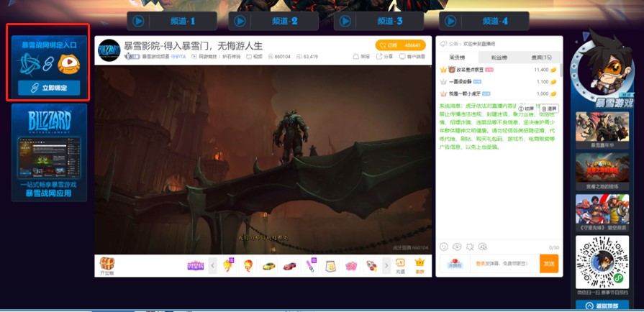Select the orange balloon gift
Viewport: 644px width, 312px height.
pyautogui.click(x=248, y=266)
